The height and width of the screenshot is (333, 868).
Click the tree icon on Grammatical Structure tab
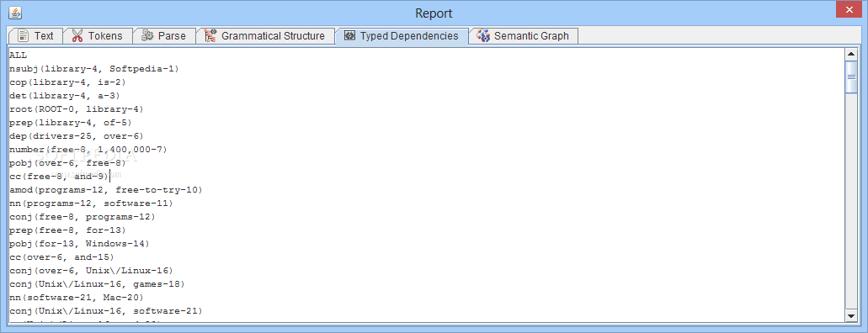click(210, 36)
